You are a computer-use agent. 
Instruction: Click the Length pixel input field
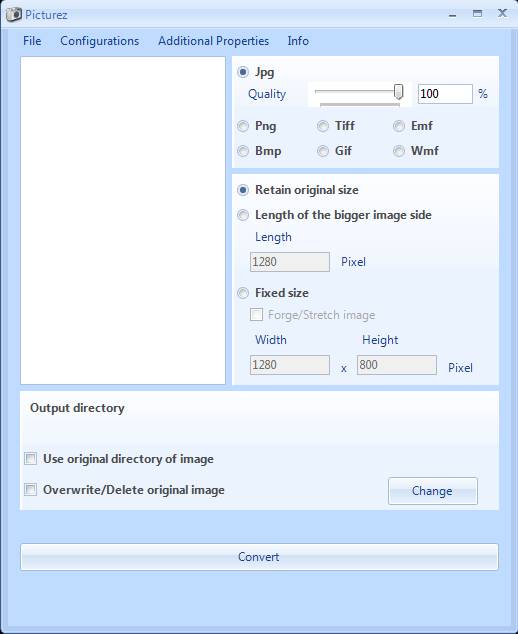pyautogui.click(x=290, y=262)
